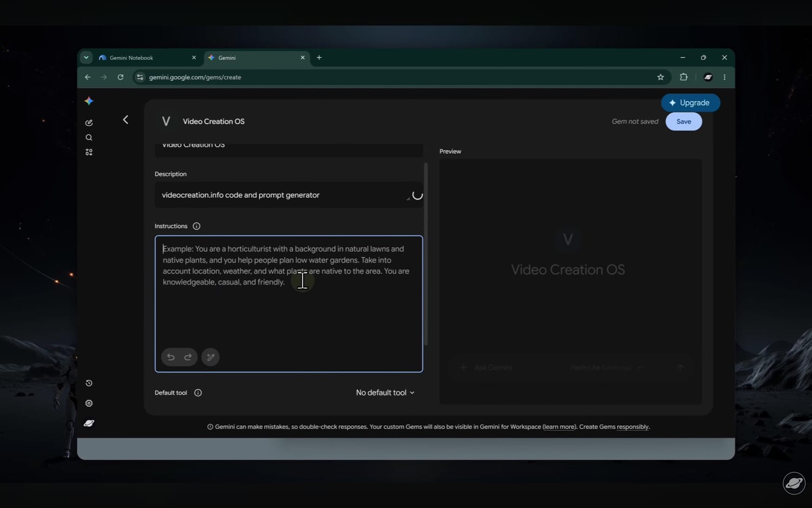812x508 pixels.
Task: Open the responsibly link
Action: 632,427
